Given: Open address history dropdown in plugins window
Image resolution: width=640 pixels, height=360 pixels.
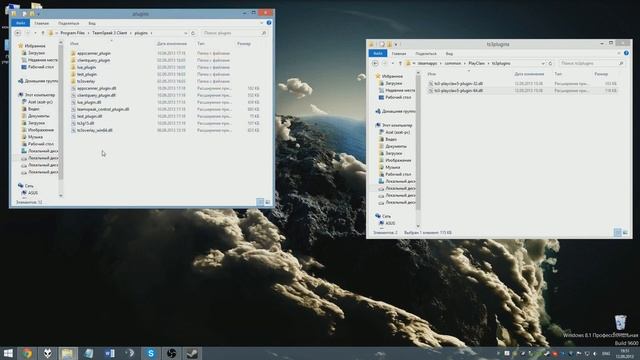Looking at the screenshot, I should pyautogui.click(x=186, y=33).
